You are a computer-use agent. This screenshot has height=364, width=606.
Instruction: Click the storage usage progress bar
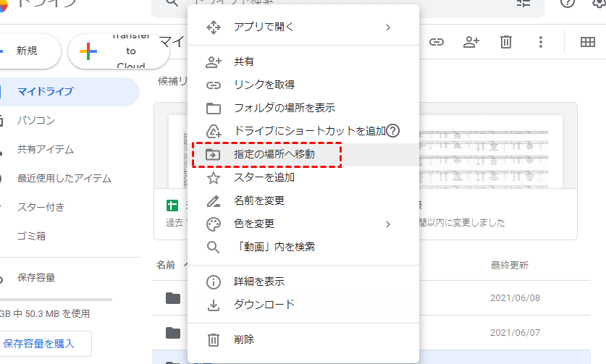55,300
